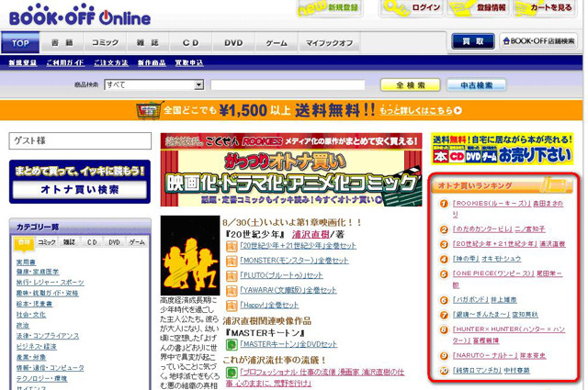The image size is (588, 390).
Task: Click book icon beside PLUTO set
Action: coord(232,276)
